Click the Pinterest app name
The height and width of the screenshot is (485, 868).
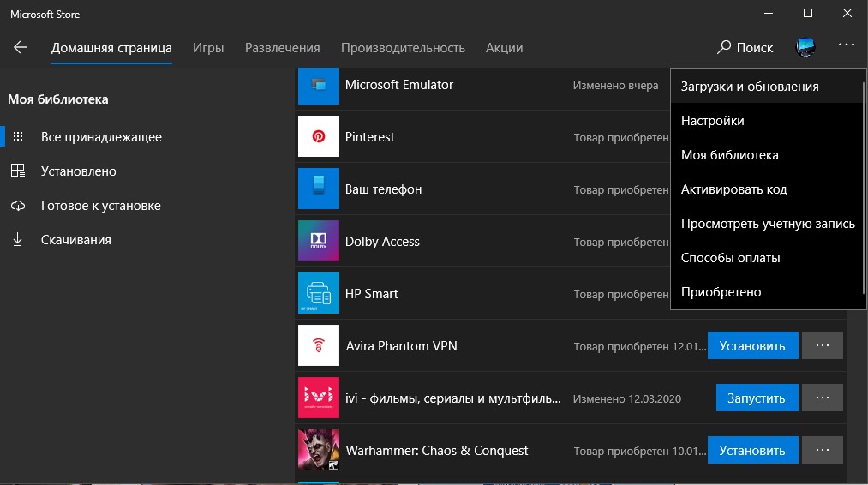[x=370, y=137]
